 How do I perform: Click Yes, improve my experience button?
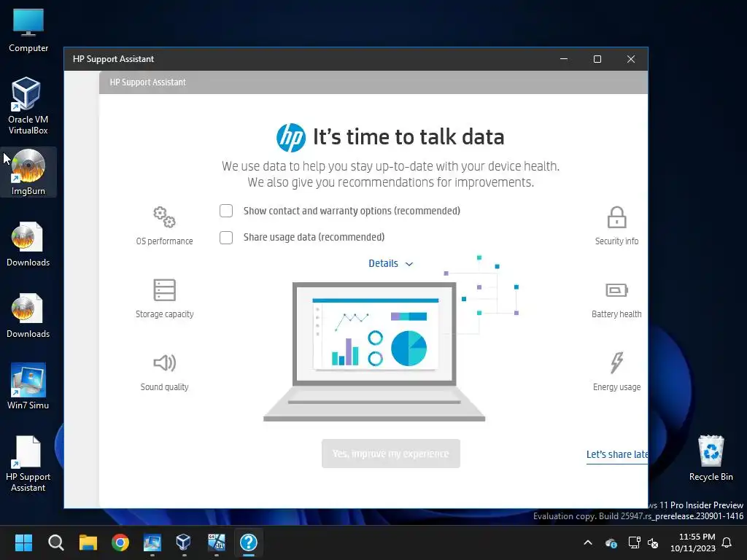coord(391,454)
